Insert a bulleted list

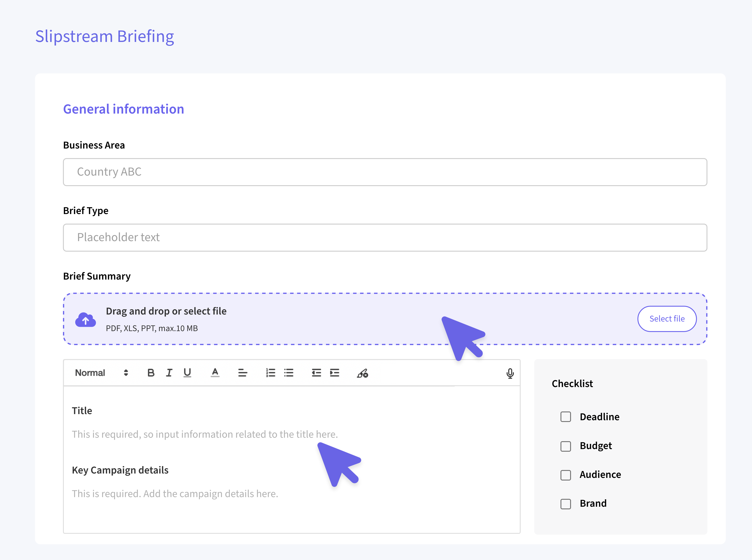click(289, 373)
